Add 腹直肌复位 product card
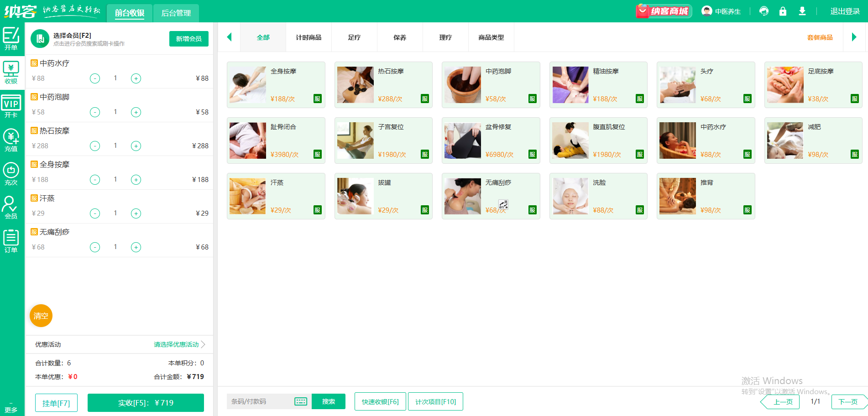The image size is (868, 416). click(598, 140)
